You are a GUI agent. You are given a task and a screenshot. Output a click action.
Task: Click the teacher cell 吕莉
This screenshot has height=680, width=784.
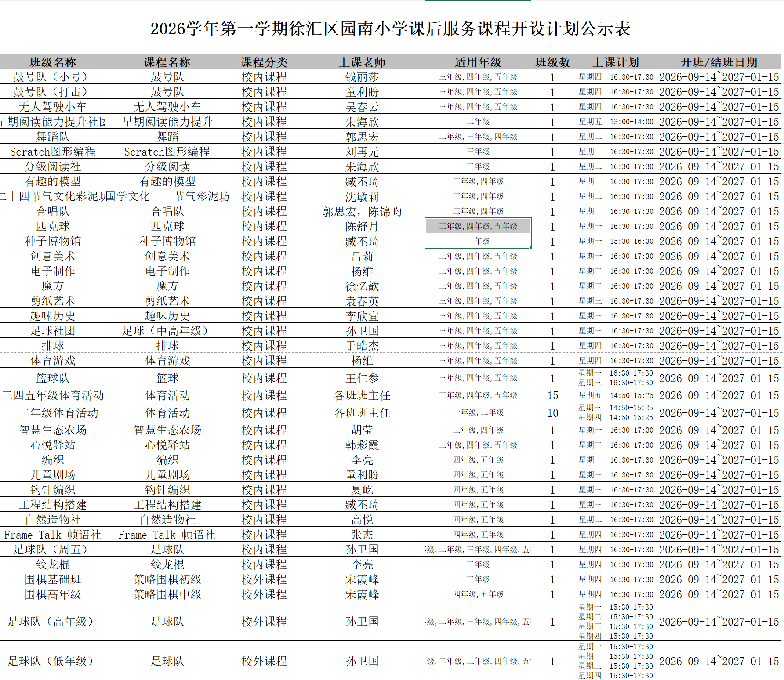click(x=362, y=256)
